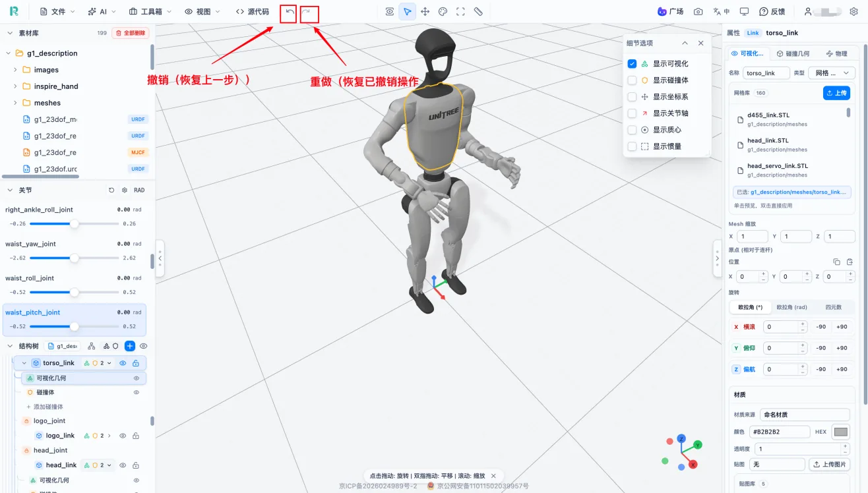Click the monitor display icon

745,12
